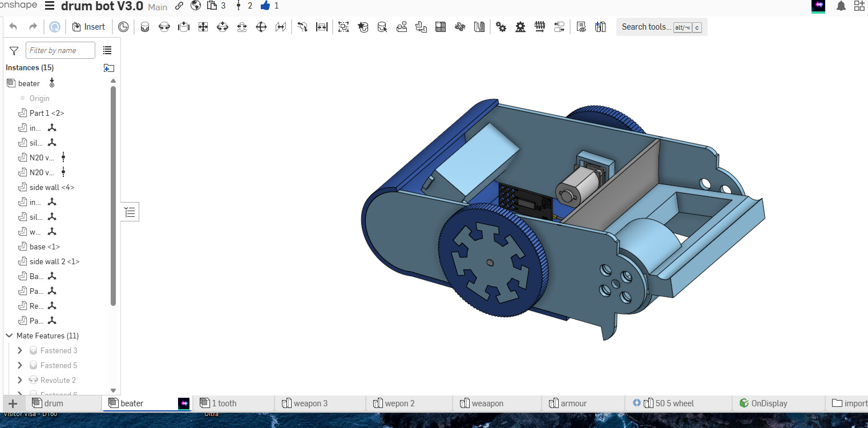Select the Ball mate tool
This screenshot has width=868, height=428.
261,27
